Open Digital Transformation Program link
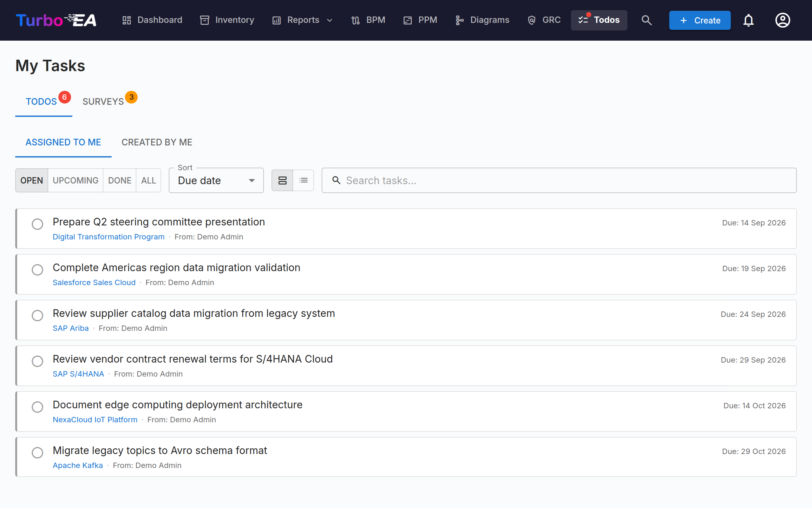This screenshot has width=812, height=508. pos(108,237)
